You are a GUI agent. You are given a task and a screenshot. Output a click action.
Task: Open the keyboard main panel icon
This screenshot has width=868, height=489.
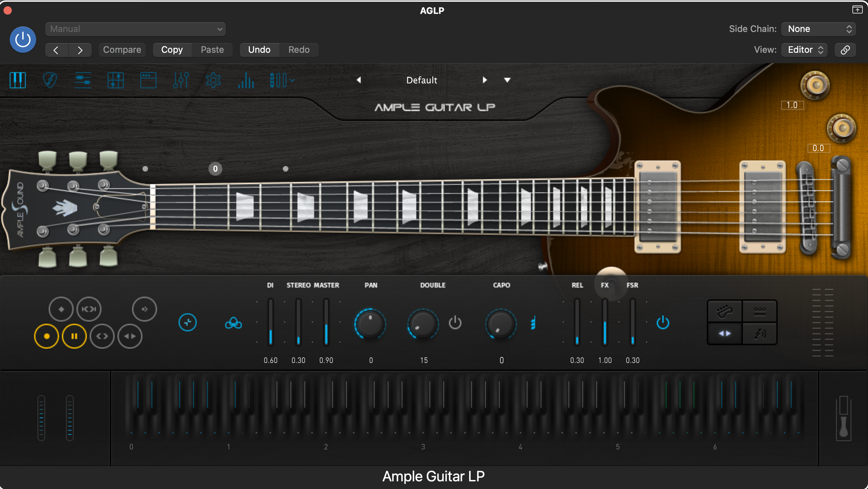coord(18,80)
